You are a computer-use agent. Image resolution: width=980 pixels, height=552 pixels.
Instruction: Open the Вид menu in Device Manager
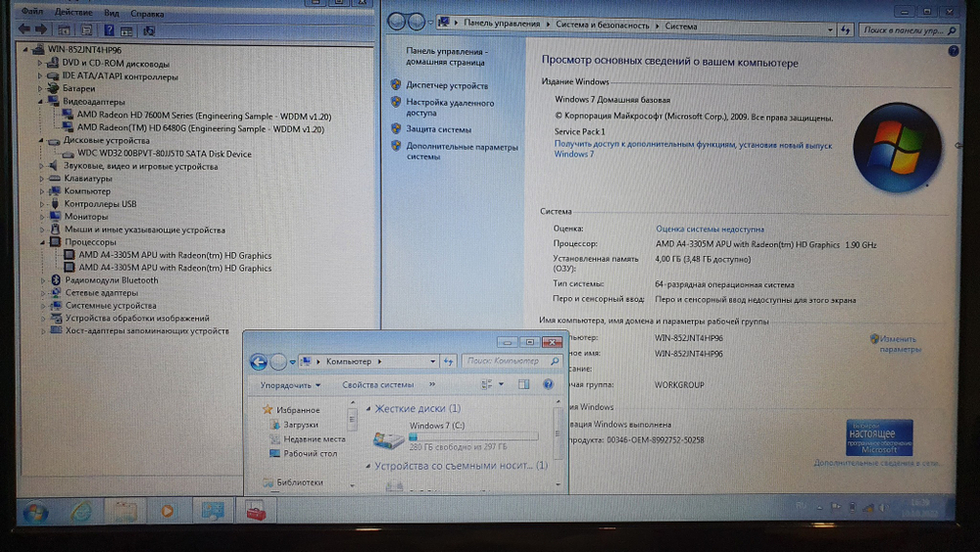tap(112, 13)
